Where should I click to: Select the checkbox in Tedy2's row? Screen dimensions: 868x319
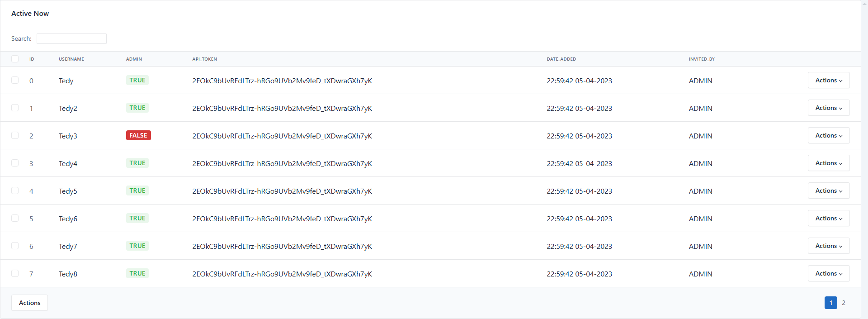click(15, 108)
